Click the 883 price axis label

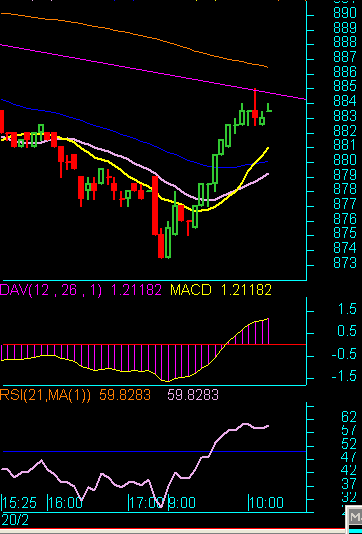click(345, 115)
